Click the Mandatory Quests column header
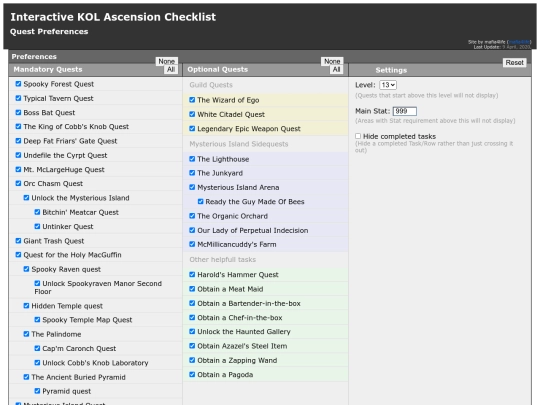The height and width of the screenshot is (405, 540). point(48,70)
